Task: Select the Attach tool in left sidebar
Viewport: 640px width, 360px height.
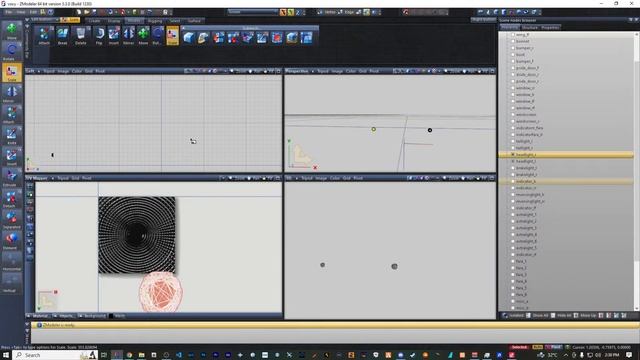Action: tap(11, 115)
